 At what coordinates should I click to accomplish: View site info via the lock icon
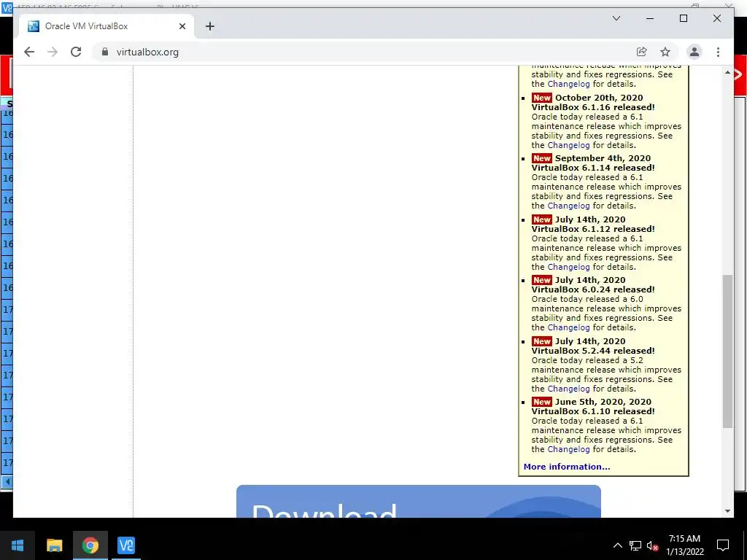(105, 52)
